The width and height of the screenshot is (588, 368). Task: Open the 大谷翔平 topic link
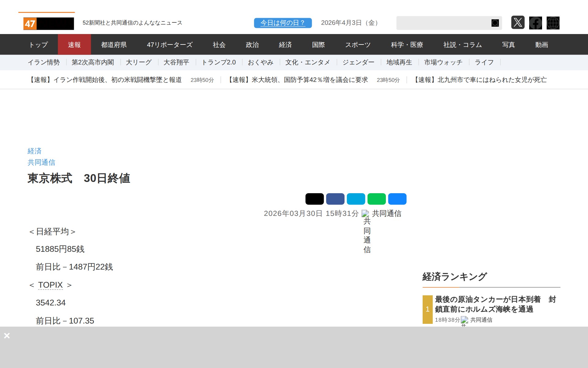coord(176,63)
